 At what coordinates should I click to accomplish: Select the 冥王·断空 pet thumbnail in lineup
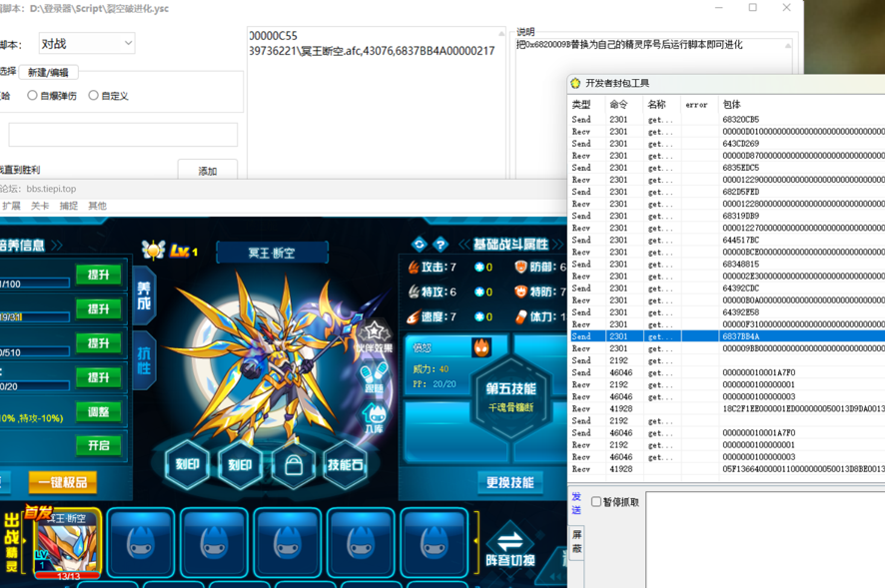pyautogui.click(x=67, y=544)
